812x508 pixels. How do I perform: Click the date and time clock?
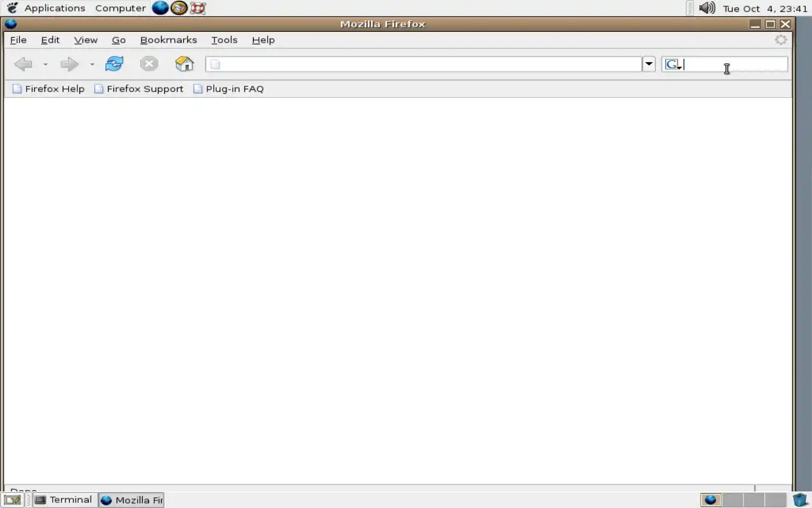point(765,8)
